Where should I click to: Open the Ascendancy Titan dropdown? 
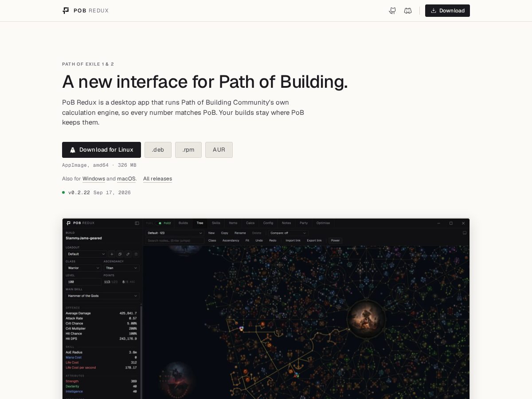121,268
